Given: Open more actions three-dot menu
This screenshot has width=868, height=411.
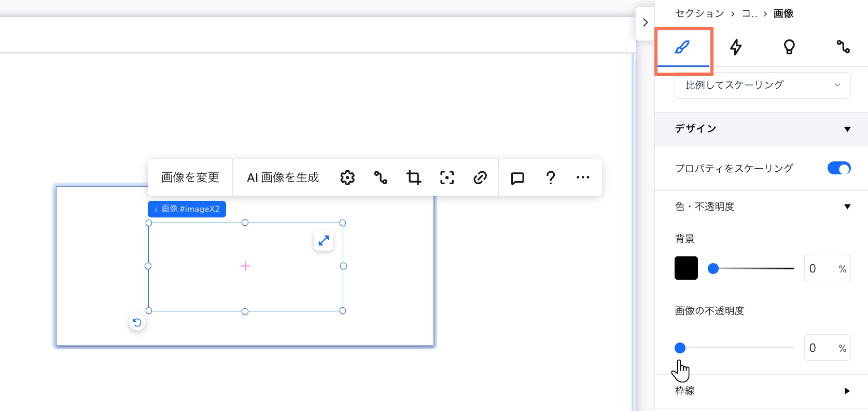Looking at the screenshot, I should click(x=583, y=177).
